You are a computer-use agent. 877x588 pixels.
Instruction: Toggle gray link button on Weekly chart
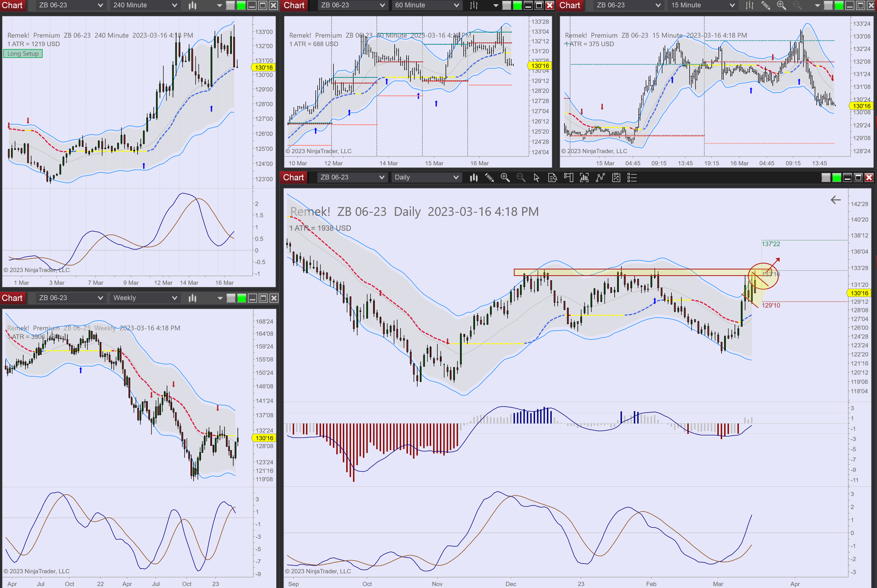(x=231, y=298)
